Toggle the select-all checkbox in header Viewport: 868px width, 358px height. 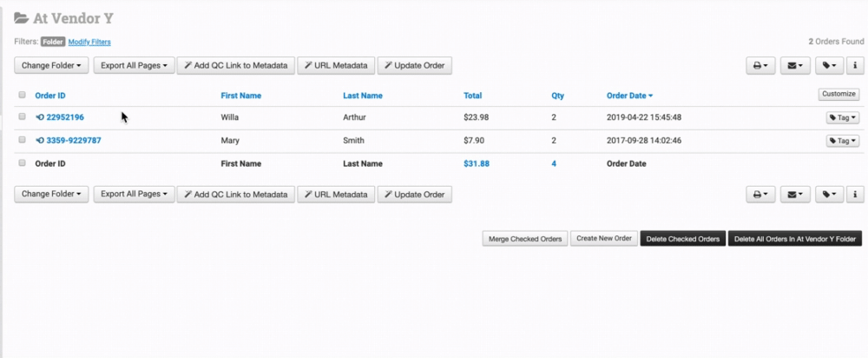(x=22, y=96)
